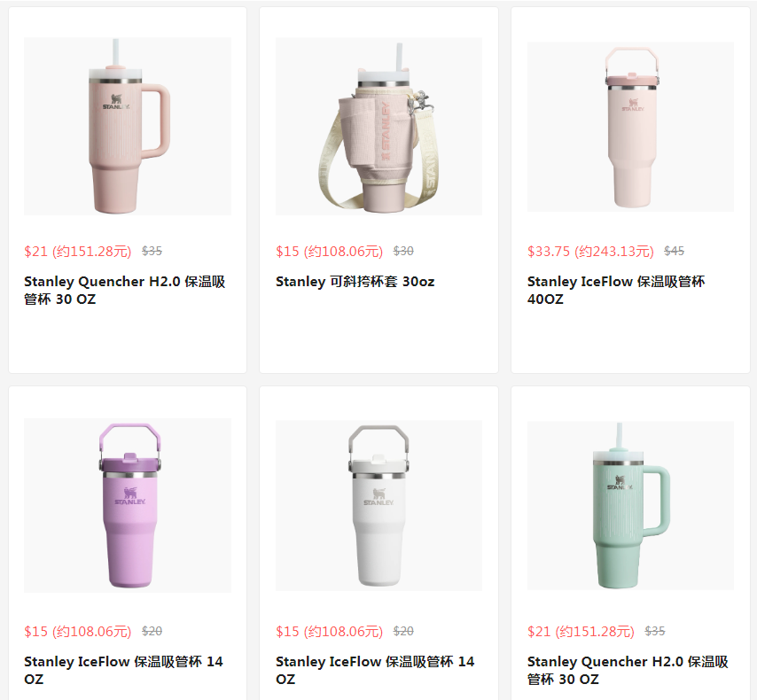Click the $33.75 price of IceFlow 40OZ
Image resolution: width=757 pixels, height=700 pixels.
590,252
